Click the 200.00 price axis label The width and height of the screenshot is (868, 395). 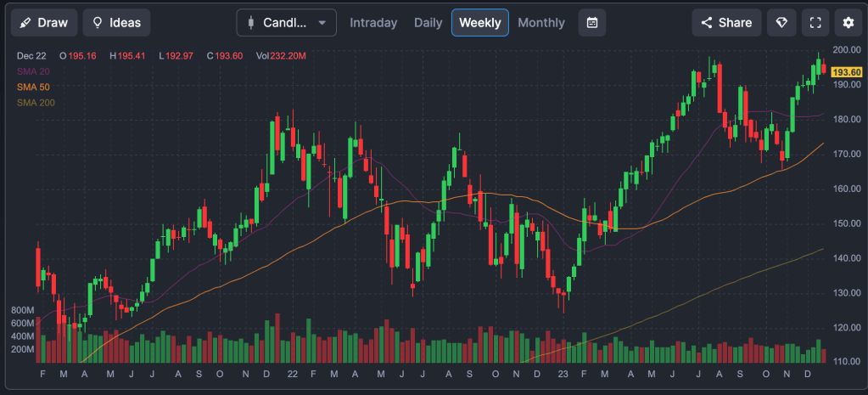[846, 50]
